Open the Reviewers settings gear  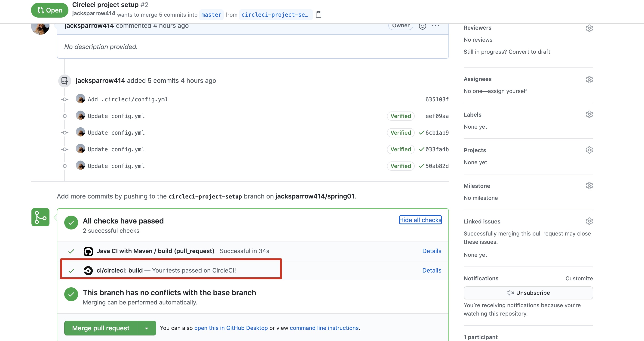(589, 28)
